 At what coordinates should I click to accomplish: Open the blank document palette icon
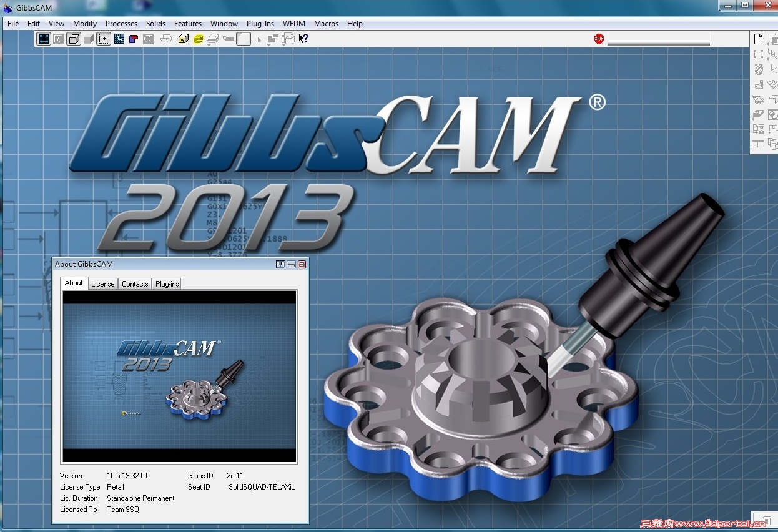click(x=758, y=39)
